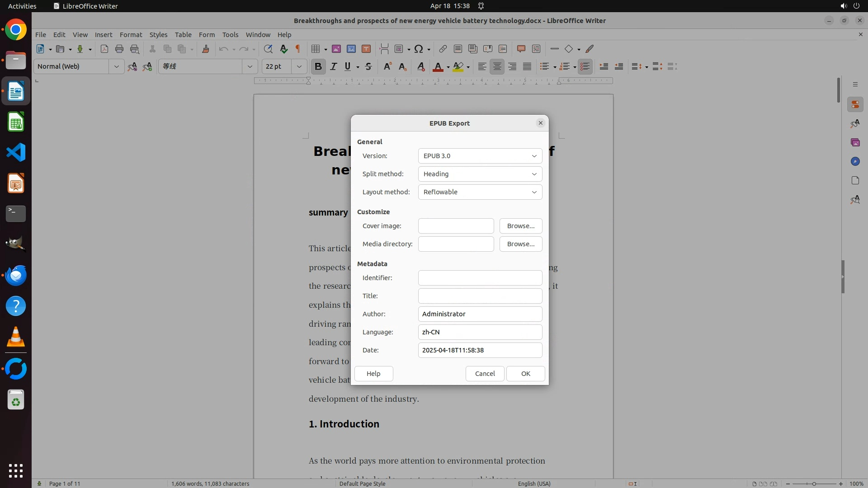The width and height of the screenshot is (868, 488).
Task: Expand the Split method Heading dropdown
Action: pyautogui.click(x=480, y=174)
